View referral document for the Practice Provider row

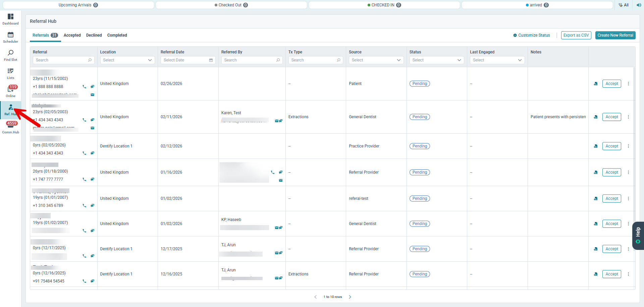(596, 146)
